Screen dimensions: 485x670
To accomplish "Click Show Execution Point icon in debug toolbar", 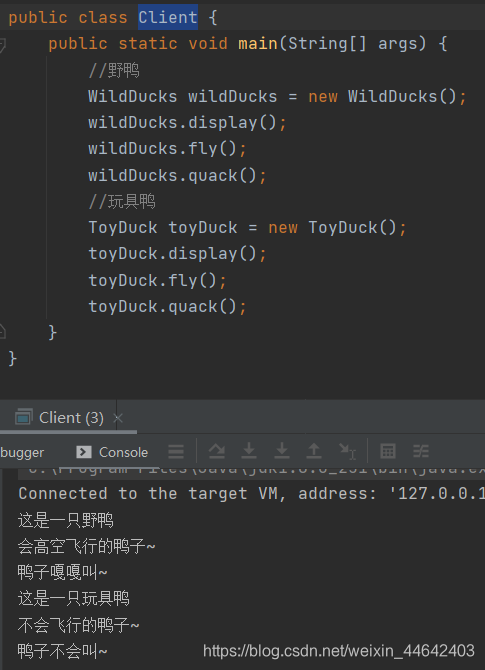I will pos(176,451).
